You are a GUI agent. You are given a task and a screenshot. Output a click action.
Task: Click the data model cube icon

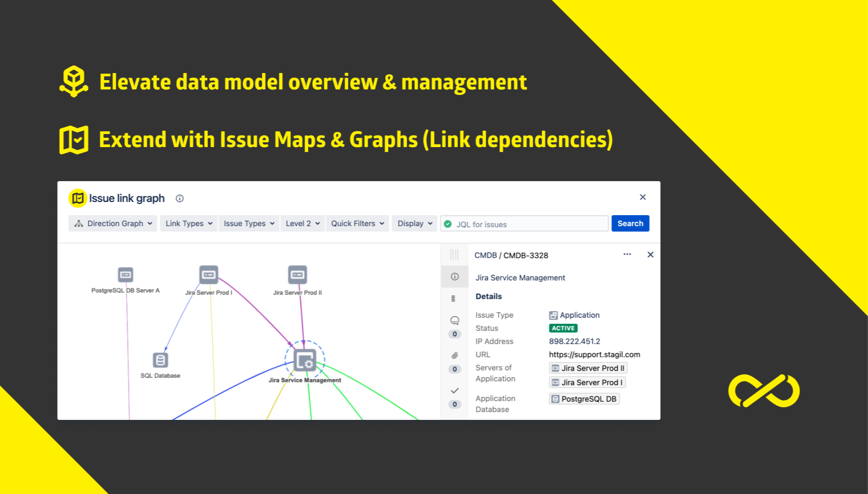coord(74,82)
